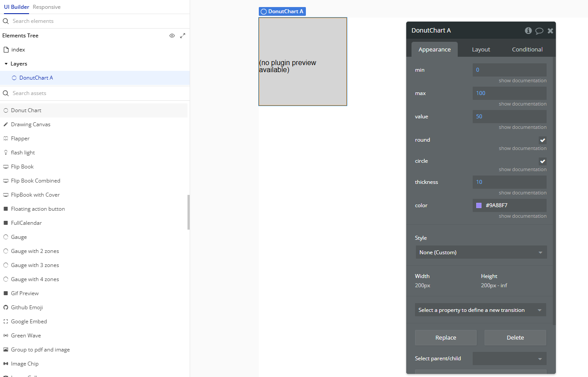Select the FlipBook with Cover icon
Screen dimensions: 588x377
[x=6, y=195]
